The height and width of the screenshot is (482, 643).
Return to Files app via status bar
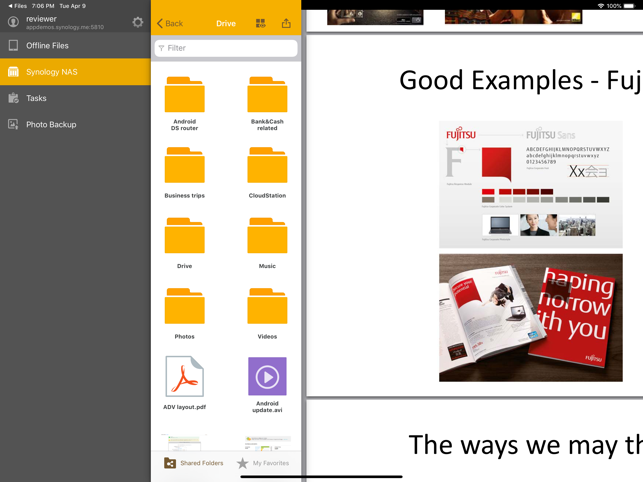(18, 6)
